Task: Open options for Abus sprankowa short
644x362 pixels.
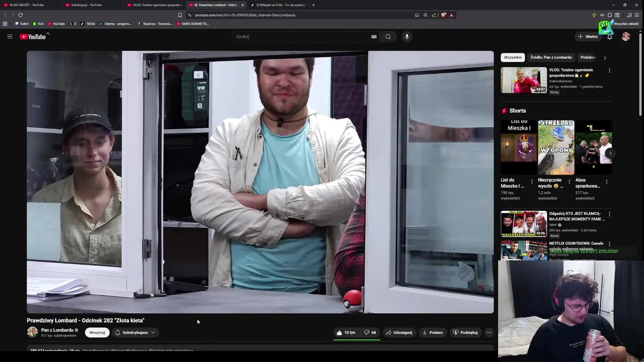Action: (606, 182)
